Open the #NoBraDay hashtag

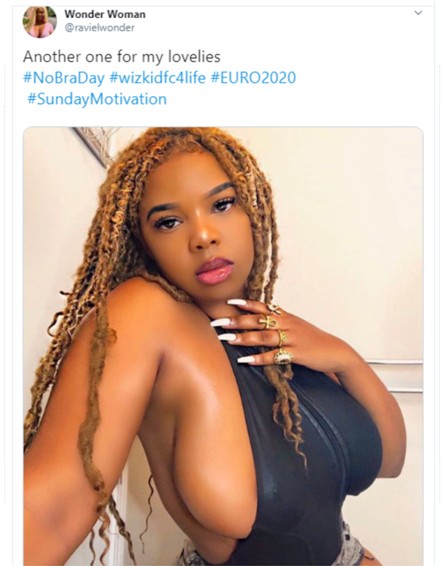click(x=64, y=78)
